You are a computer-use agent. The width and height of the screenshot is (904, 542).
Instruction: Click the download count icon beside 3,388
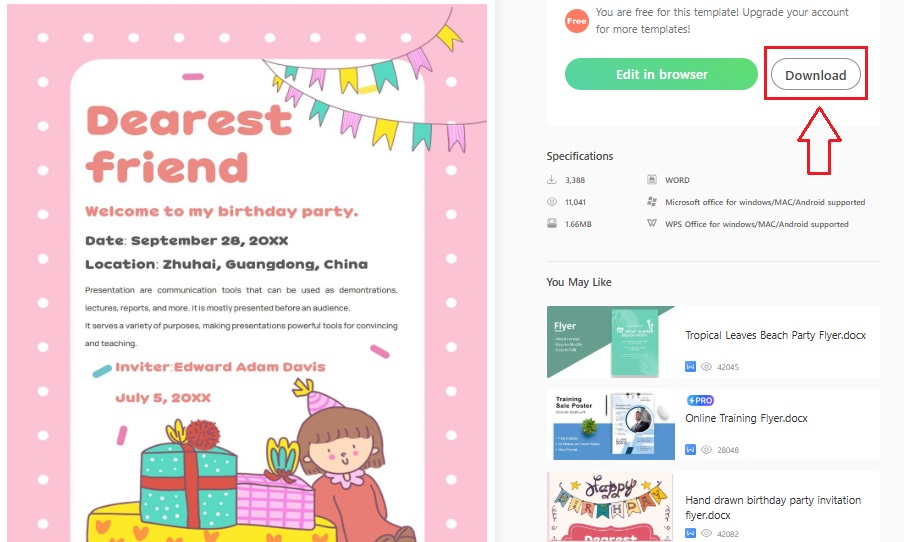click(x=552, y=180)
